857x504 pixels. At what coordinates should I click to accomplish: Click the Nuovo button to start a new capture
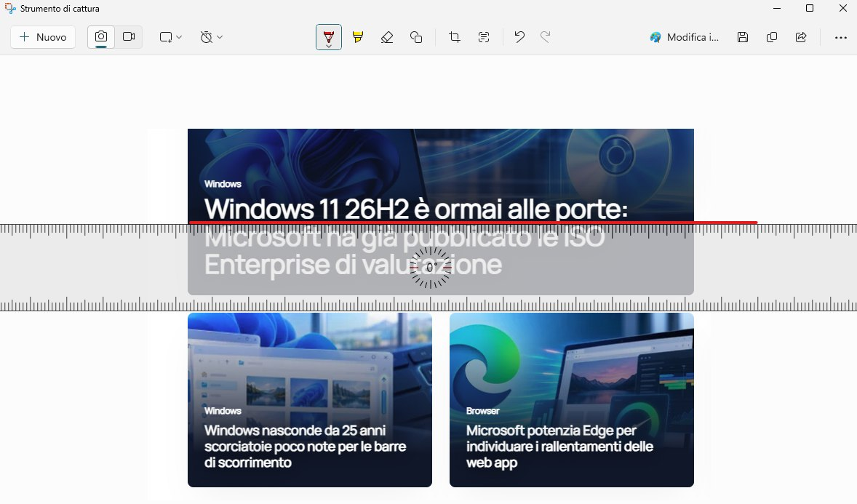(x=43, y=37)
